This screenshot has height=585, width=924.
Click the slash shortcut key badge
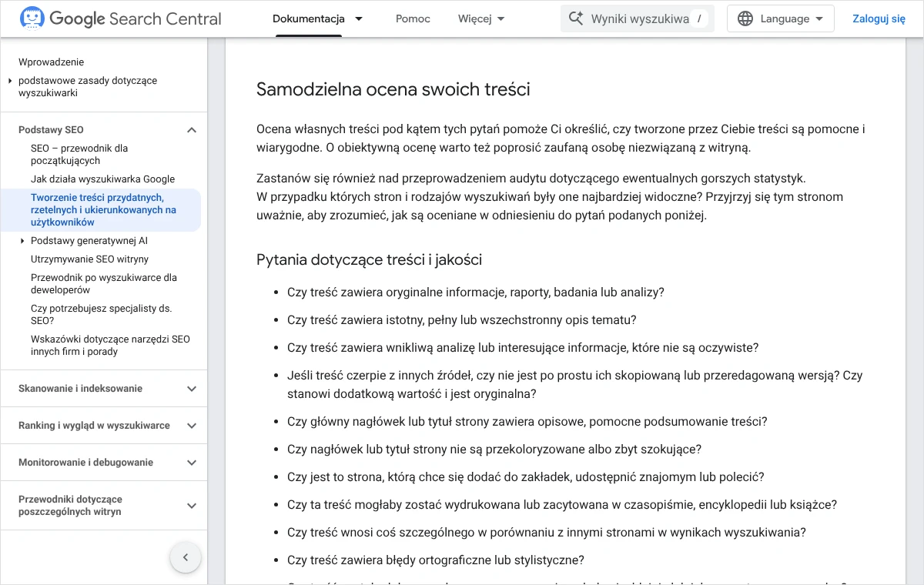tap(698, 18)
